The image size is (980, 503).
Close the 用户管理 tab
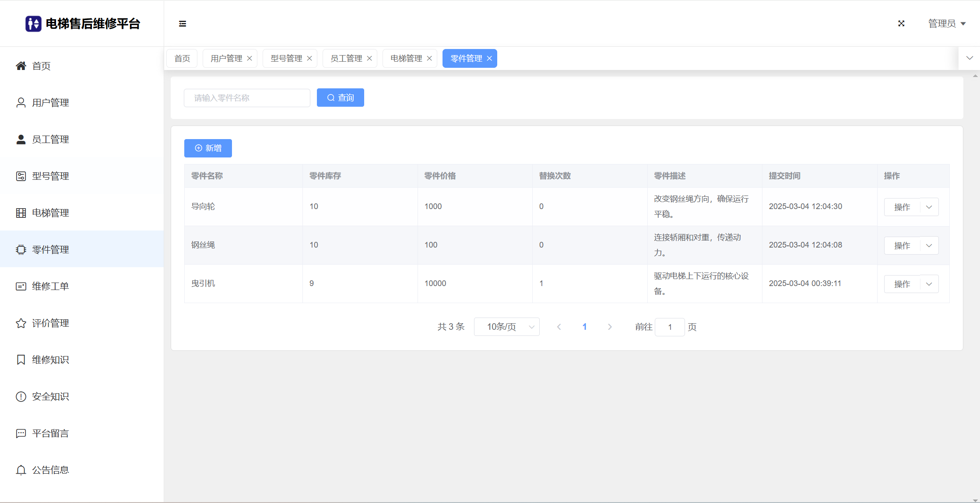pos(249,59)
